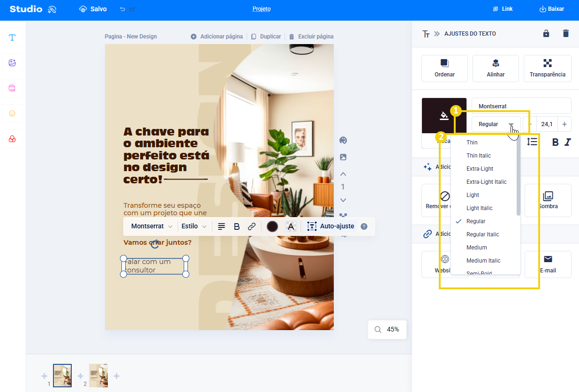Click the redo arrow in top bar
The height and width of the screenshot is (392, 579).
click(132, 9)
